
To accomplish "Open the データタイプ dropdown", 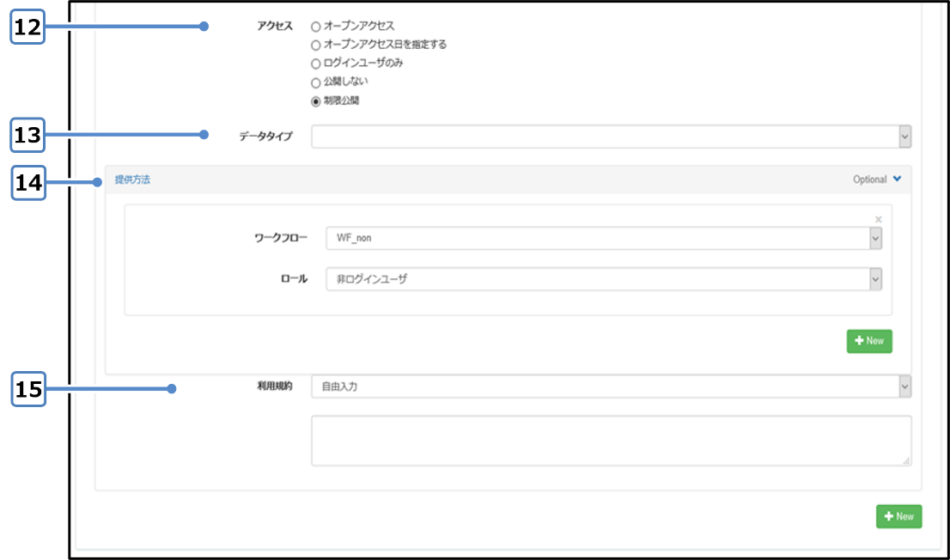I will [x=610, y=137].
